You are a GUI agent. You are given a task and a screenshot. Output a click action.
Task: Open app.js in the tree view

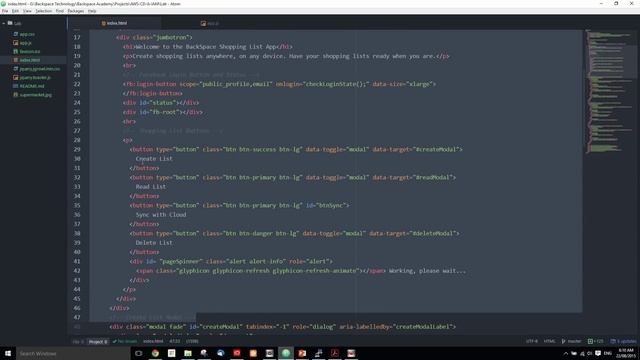pyautogui.click(x=25, y=43)
